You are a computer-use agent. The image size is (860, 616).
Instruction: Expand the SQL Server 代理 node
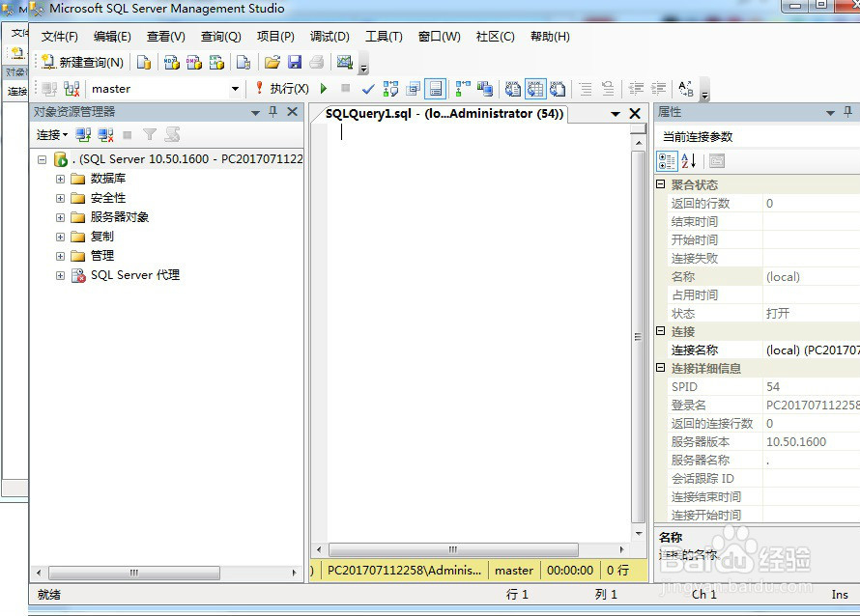coord(60,276)
